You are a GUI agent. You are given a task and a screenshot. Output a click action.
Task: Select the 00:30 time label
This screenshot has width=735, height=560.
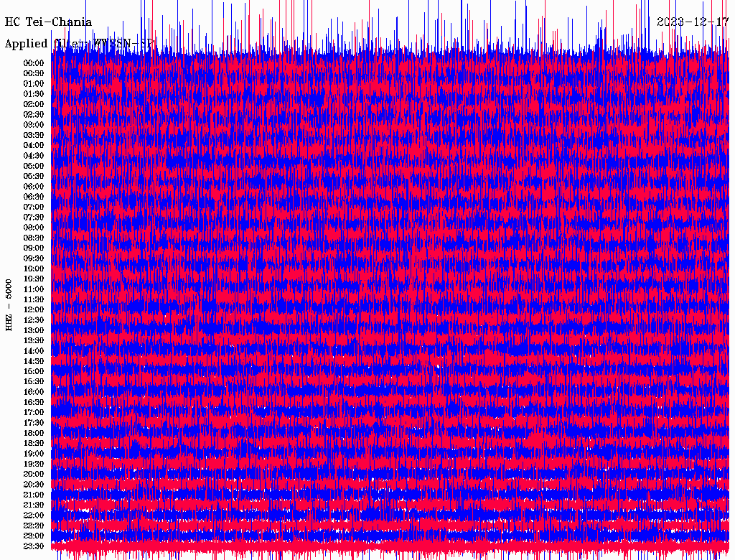[x=34, y=73]
